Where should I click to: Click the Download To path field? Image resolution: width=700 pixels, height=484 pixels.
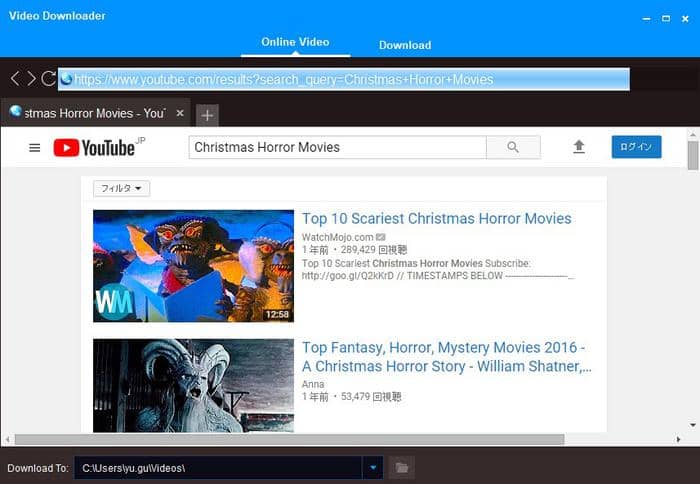pos(218,467)
